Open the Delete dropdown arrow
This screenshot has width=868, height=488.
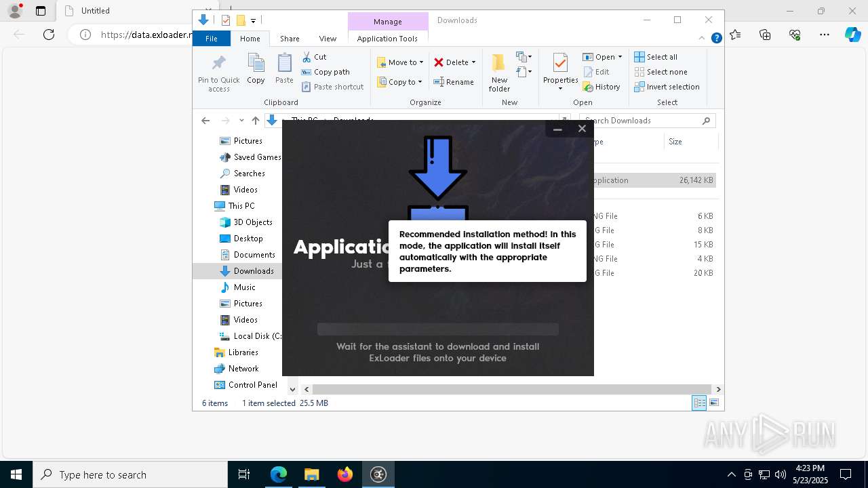pyautogui.click(x=473, y=62)
